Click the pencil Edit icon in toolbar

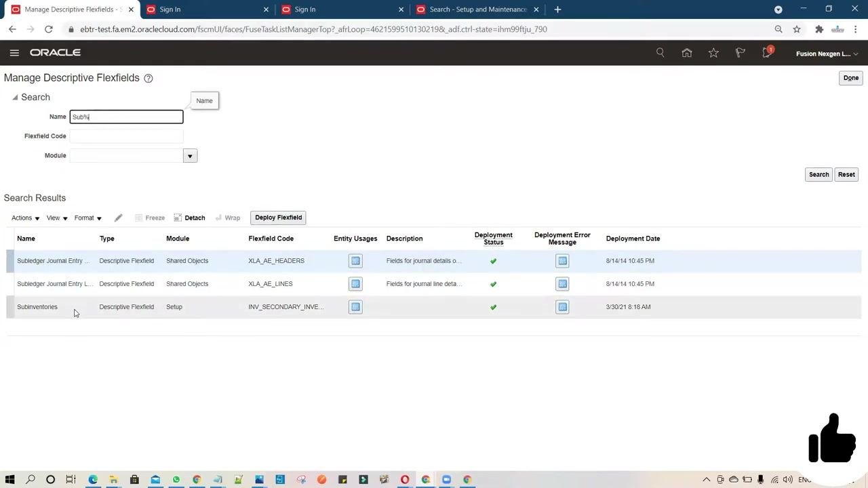click(x=118, y=218)
